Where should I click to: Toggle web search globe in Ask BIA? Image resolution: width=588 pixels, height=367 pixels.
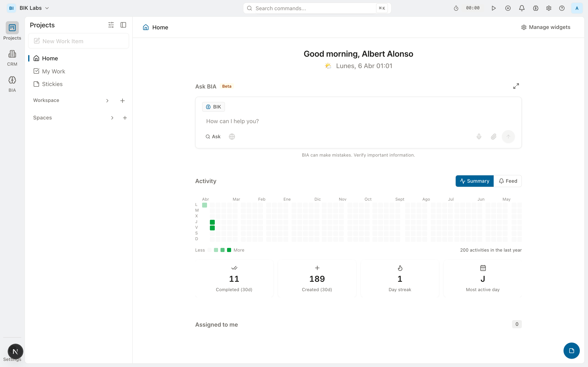point(232,137)
